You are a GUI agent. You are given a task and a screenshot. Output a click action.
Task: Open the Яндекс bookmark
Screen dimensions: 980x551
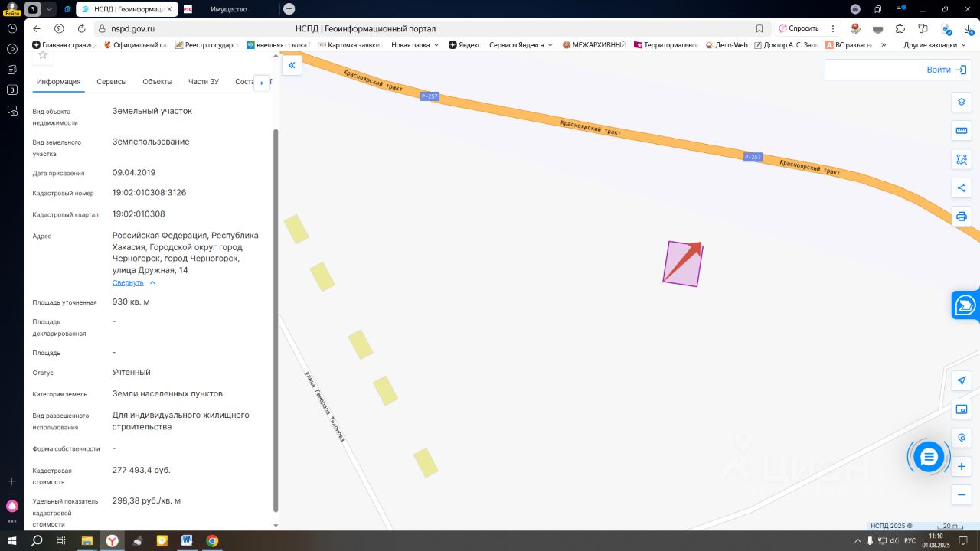click(x=465, y=45)
